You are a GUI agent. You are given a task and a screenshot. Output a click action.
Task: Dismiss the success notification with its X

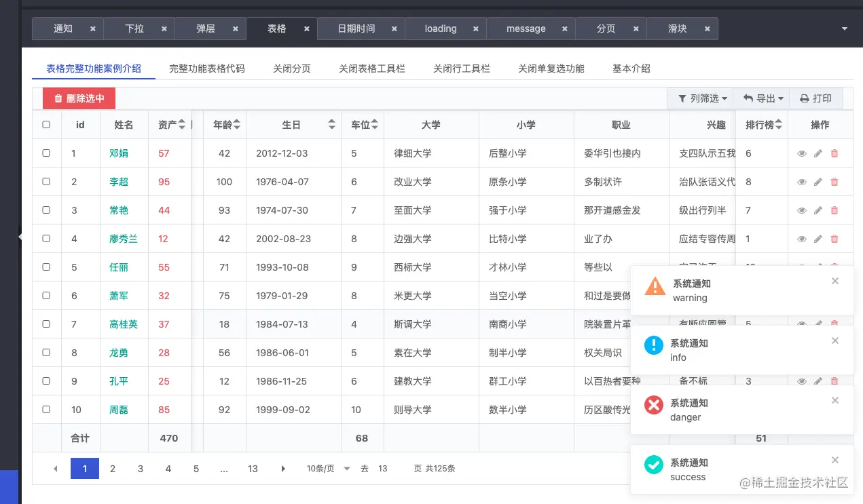[835, 459]
